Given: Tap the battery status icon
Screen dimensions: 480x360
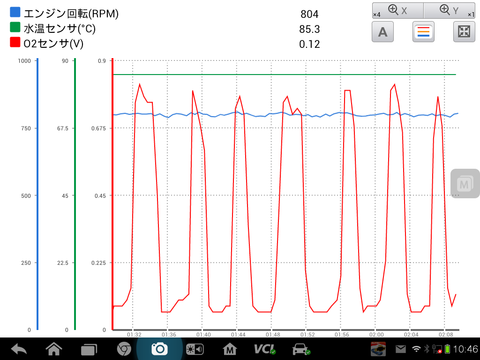Looking at the screenshot, I should coord(447,349).
